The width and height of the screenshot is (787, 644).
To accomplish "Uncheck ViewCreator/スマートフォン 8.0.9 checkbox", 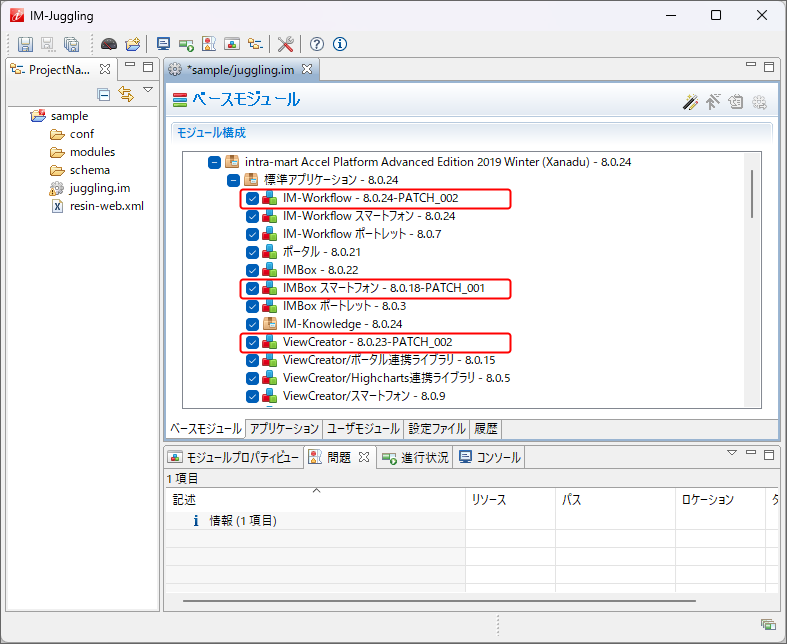I will 252,397.
